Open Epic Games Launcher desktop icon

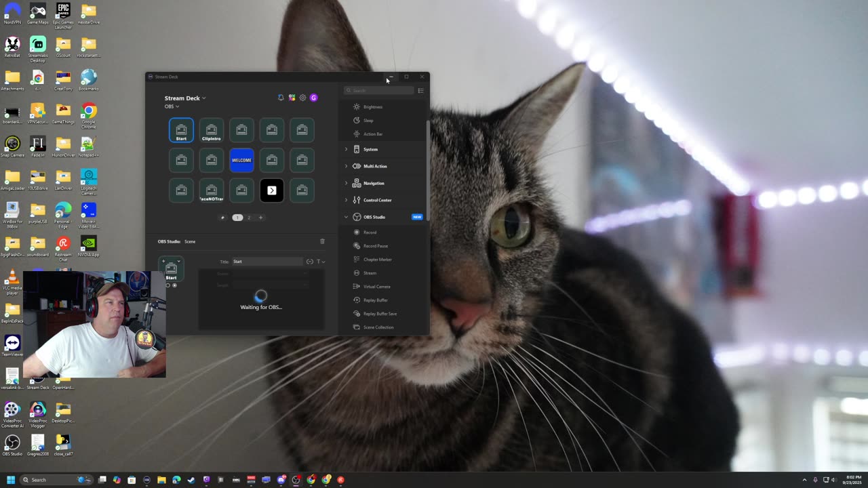pos(63,16)
